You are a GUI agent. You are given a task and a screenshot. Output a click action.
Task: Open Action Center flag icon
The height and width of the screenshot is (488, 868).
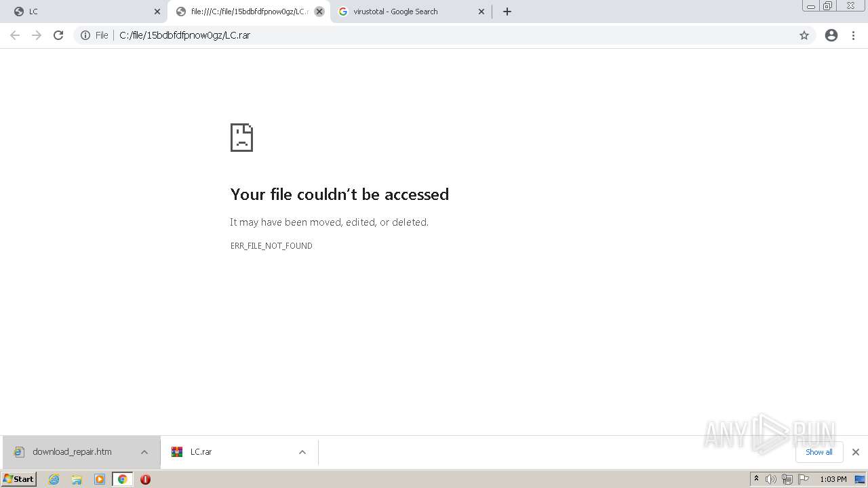point(804,479)
